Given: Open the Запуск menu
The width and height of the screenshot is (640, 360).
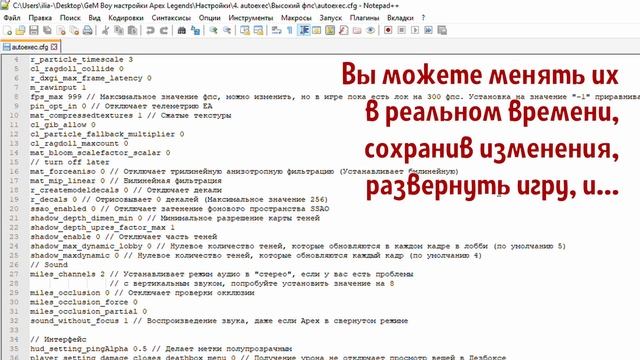Looking at the screenshot, I should click(x=331, y=18).
